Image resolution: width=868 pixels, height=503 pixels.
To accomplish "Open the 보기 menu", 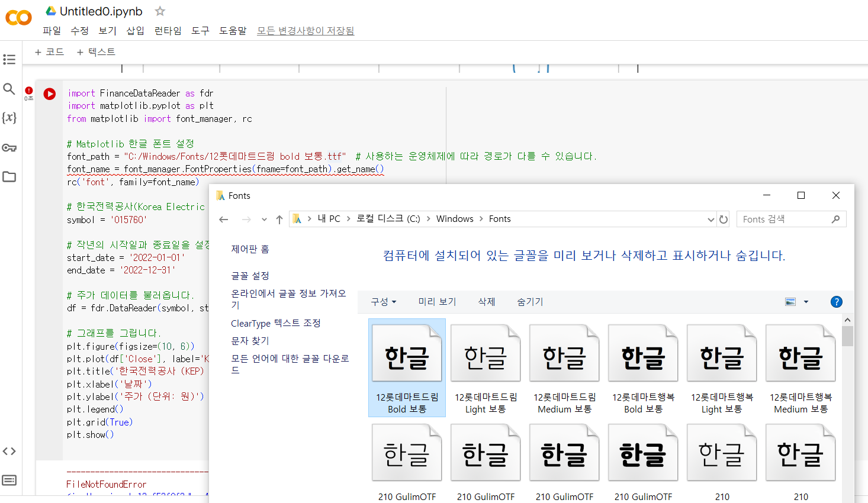I will tap(107, 31).
